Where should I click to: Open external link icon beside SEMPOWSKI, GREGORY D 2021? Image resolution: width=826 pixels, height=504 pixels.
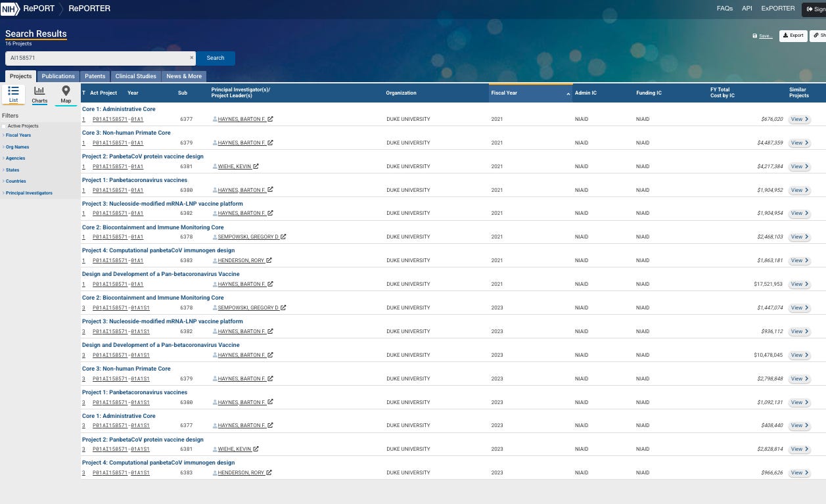tap(283, 237)
